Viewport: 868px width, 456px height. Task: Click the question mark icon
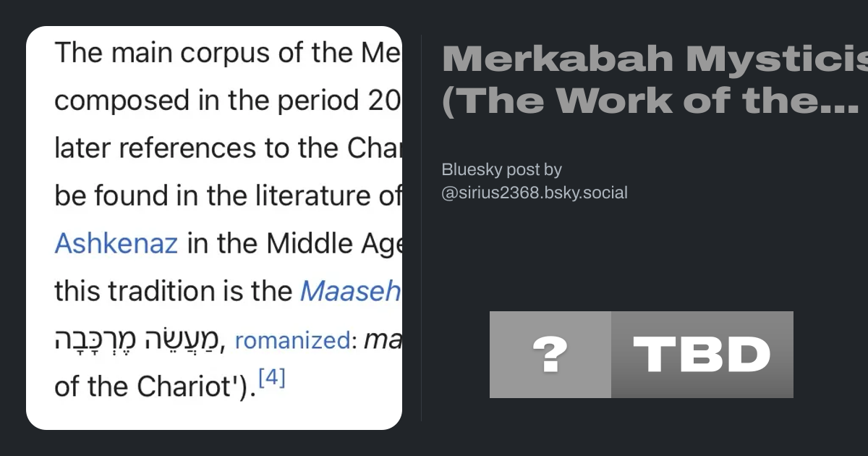(550, 355)
